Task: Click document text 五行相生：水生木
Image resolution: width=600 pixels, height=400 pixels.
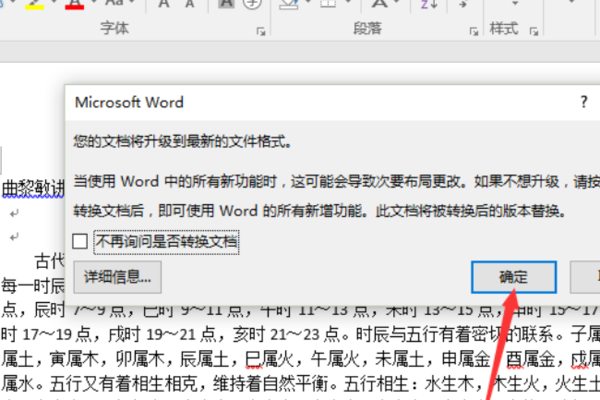Action: pos(409,383)
